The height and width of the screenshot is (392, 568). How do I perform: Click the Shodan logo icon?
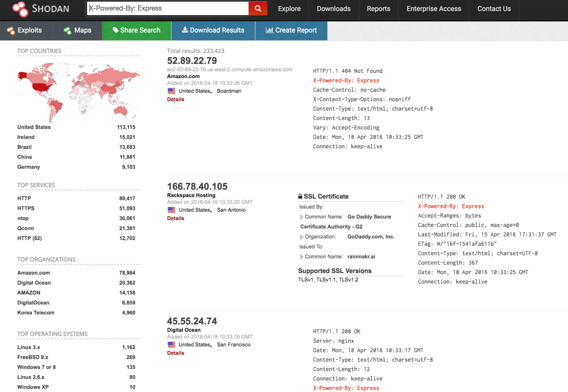pos(20,9)
